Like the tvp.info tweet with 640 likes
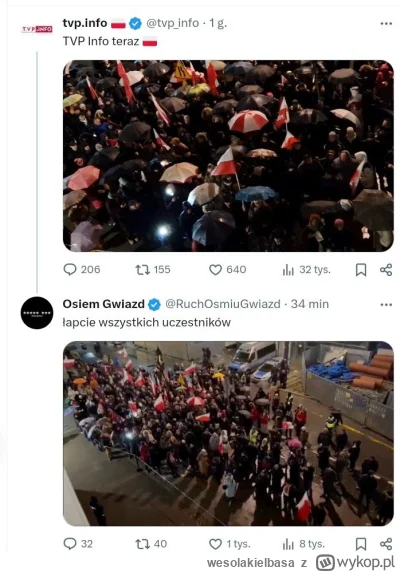This screenshot has height=572, width=400. coord(227,270)
